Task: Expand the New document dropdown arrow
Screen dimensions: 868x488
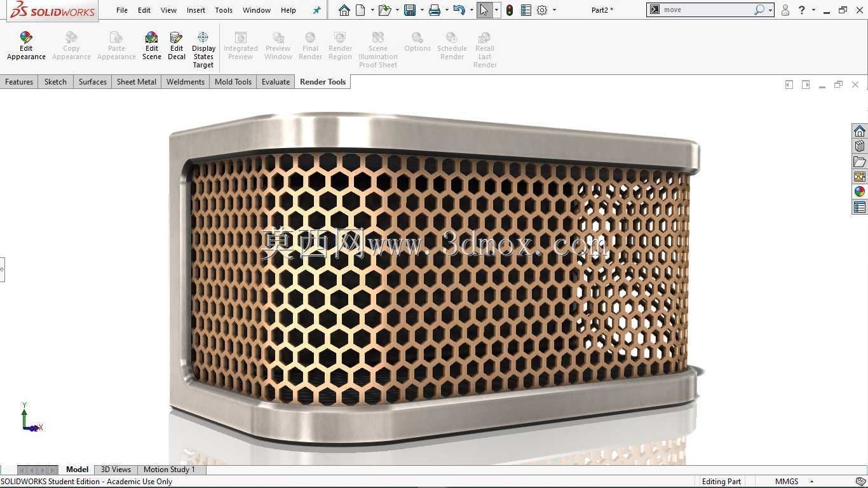Action: [x=372, y=10]
